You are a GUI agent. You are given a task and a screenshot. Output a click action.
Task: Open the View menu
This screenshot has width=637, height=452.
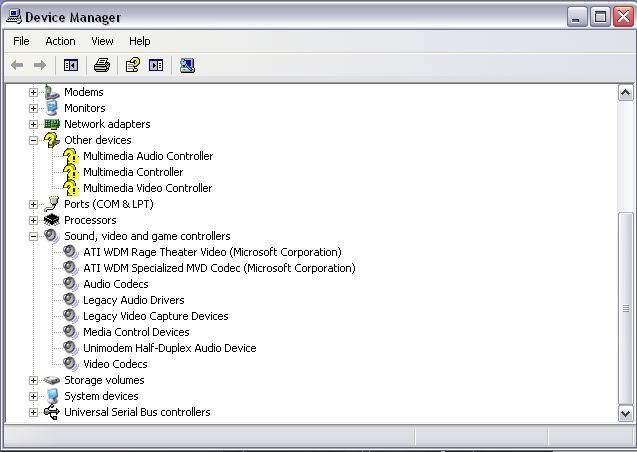102,41
